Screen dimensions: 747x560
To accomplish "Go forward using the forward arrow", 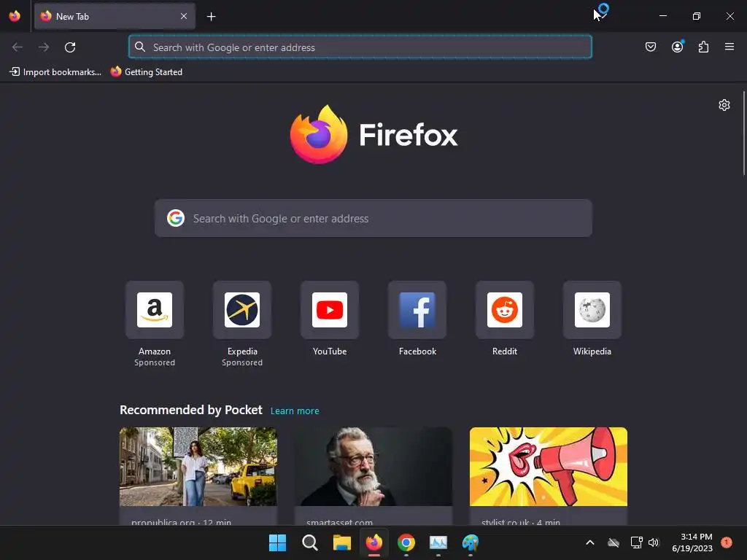I will pos(44,47).
